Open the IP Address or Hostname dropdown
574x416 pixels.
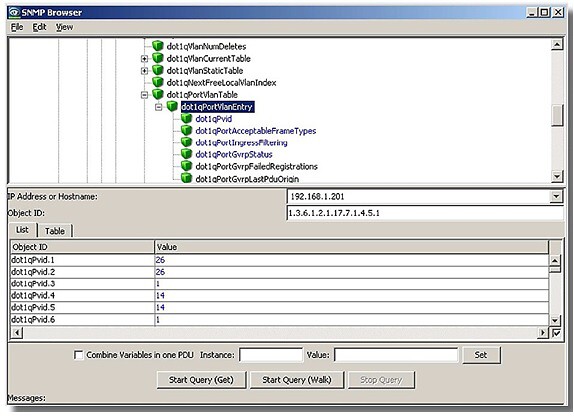(x=556, y=196)
